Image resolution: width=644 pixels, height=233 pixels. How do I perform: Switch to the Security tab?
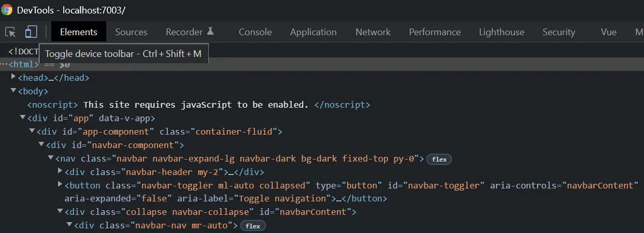(x=559, y=32)
